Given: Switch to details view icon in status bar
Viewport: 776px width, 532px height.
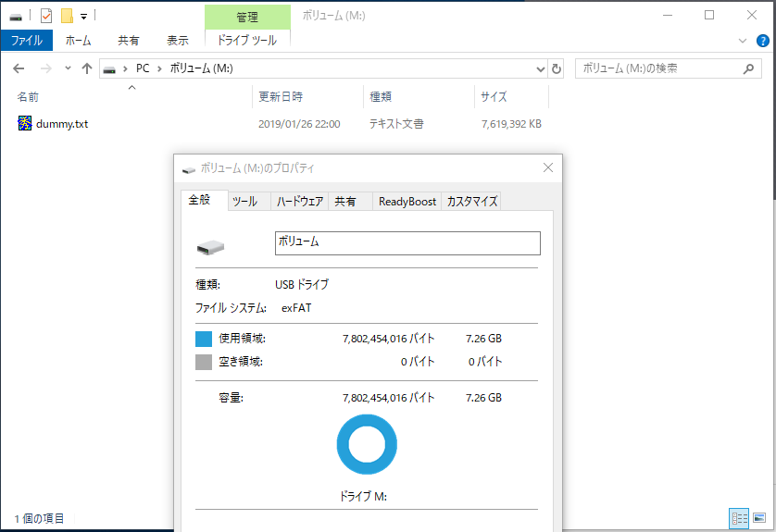Looking at the screenshot, I should click(739, 518).
